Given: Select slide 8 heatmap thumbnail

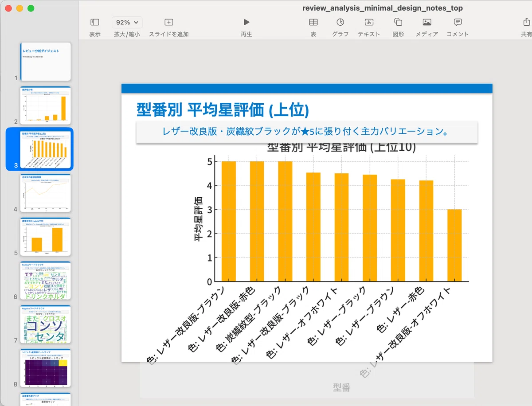Looking at the screenshot, I should tap(46, 368).
